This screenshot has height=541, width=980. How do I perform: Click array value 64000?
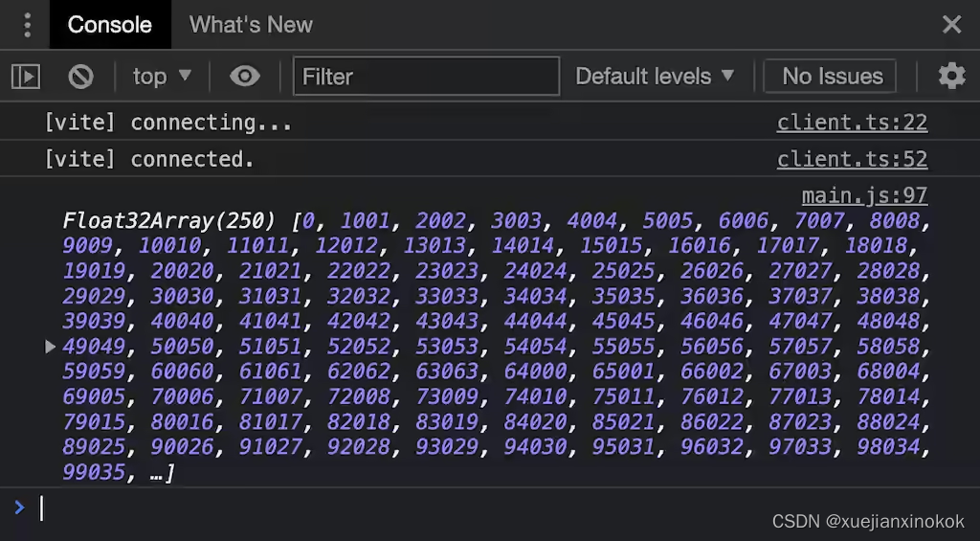pos(535,372)
